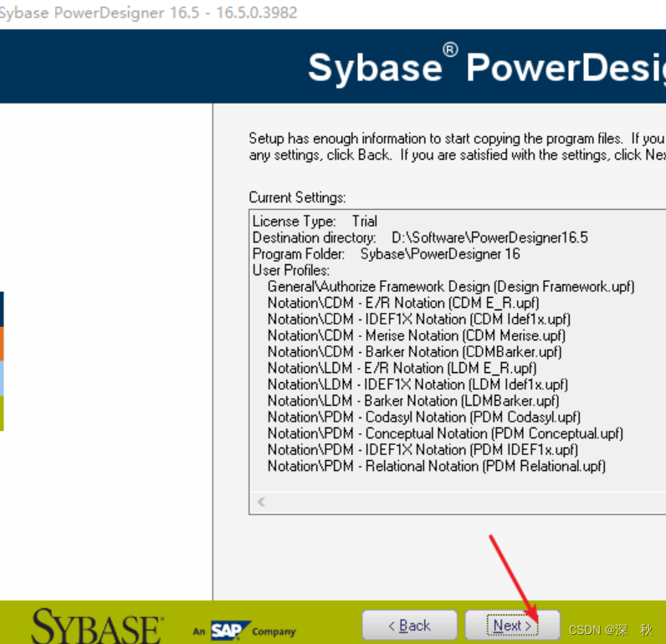Go back with the Back button
The image size is (666, 644).
pyautogui.click(x=409, y=626)
